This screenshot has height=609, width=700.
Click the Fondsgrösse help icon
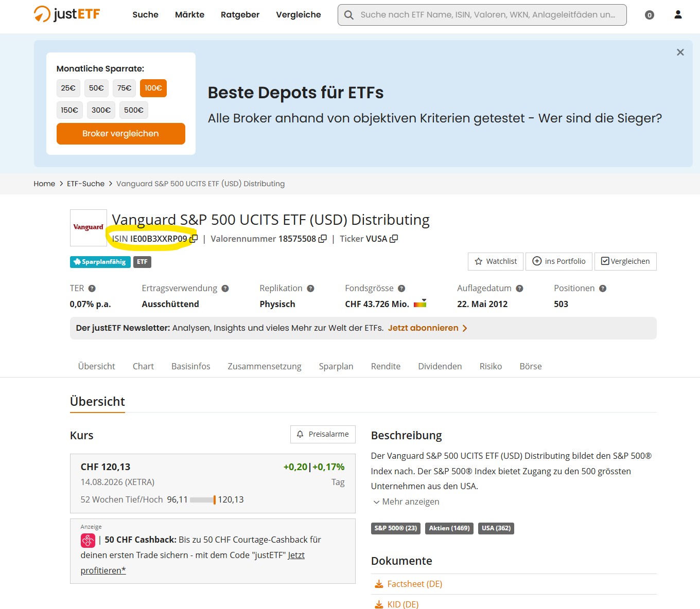(x=401, y=289)
